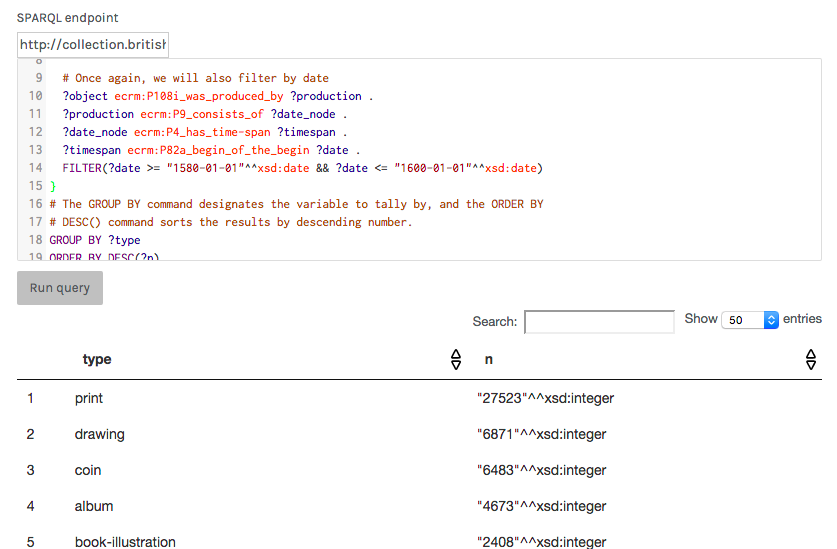Place cursor on GROUP BY ?type line
Screen dimensions: 837x549
click(95, 240)
